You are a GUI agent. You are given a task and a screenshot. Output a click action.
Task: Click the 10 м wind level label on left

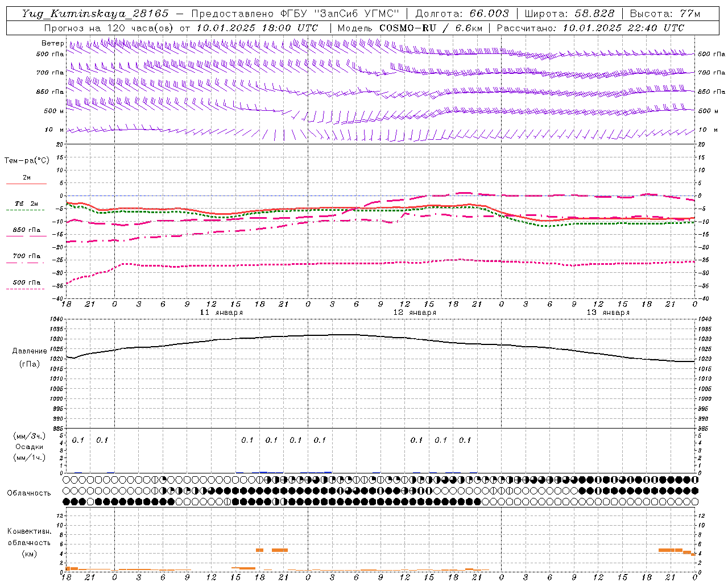click(55, 130)
